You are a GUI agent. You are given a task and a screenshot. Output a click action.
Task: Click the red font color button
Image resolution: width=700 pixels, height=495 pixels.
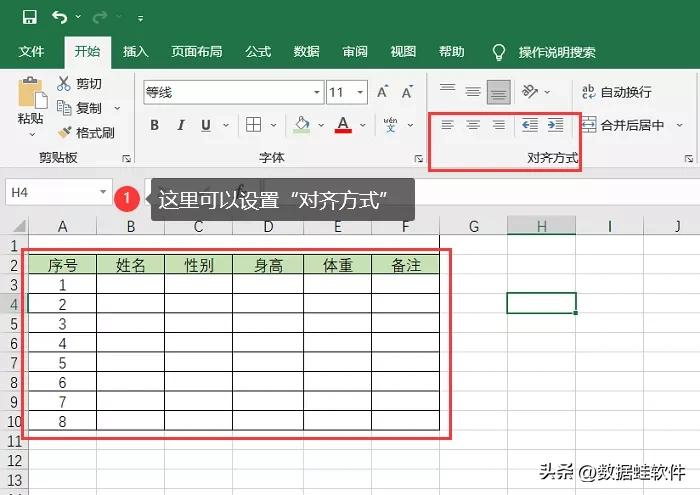343,125
